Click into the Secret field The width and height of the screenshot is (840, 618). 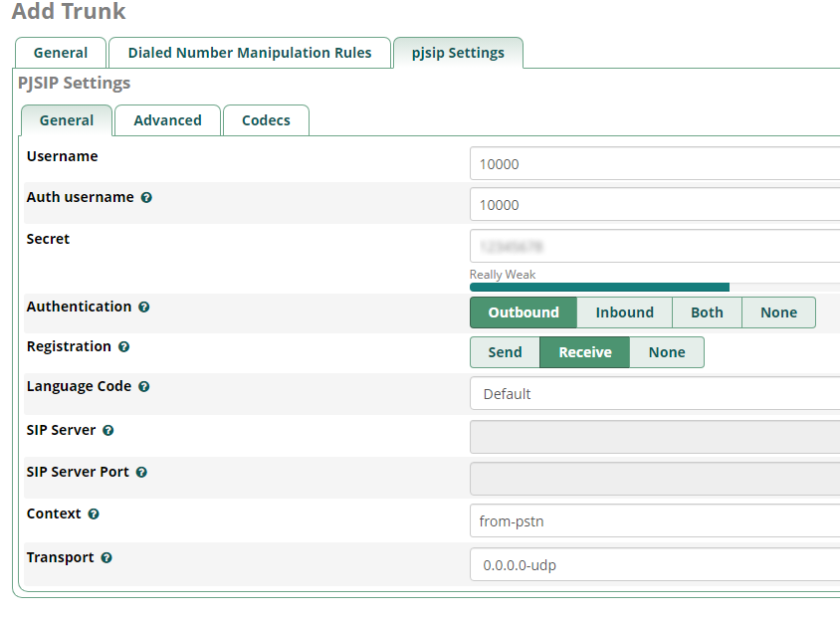[655, 246]
